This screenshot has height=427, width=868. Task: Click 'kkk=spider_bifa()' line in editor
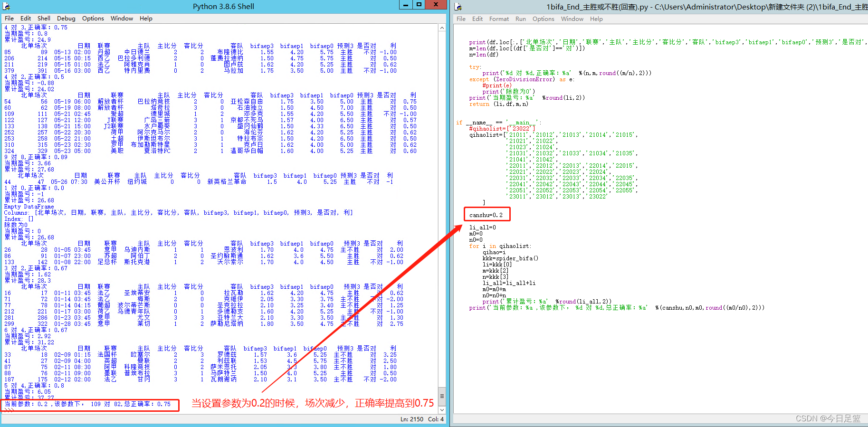tap(510, 258)
